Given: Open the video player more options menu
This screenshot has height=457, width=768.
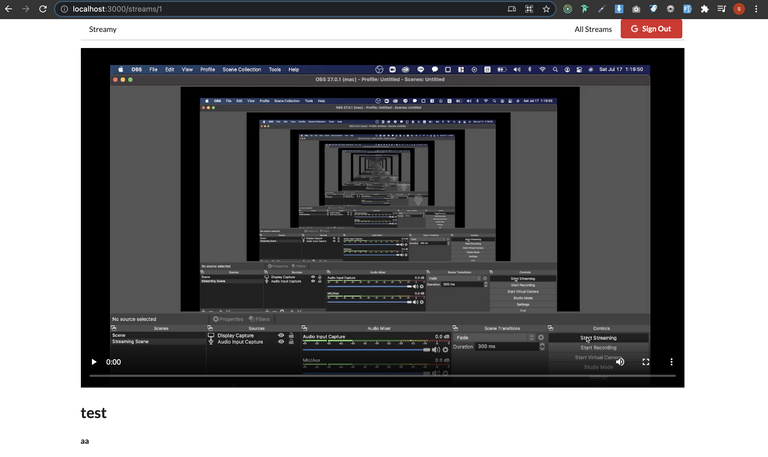Looking at the screenshot, I should [672, 362].
